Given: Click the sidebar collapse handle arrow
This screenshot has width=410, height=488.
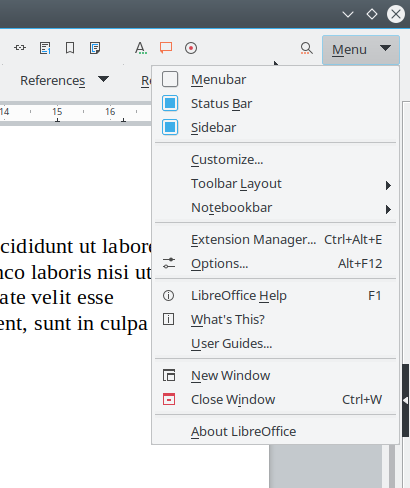Looking at the screenshot, I should point(406,400).
